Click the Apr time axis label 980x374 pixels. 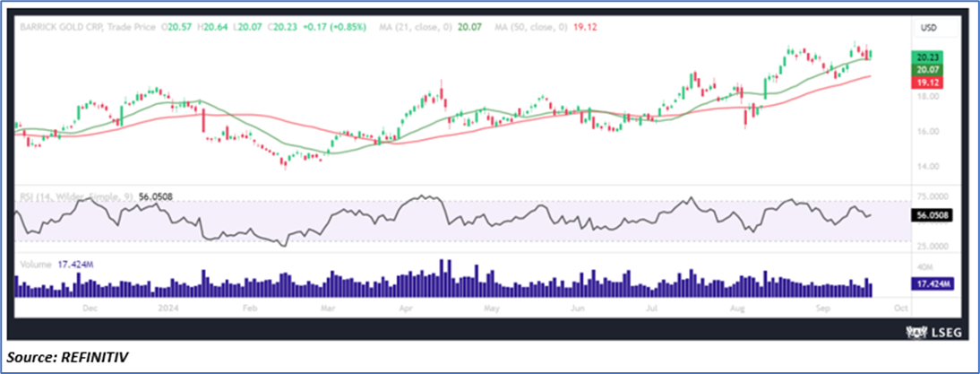pyautogui.click(x=407, y=309)
